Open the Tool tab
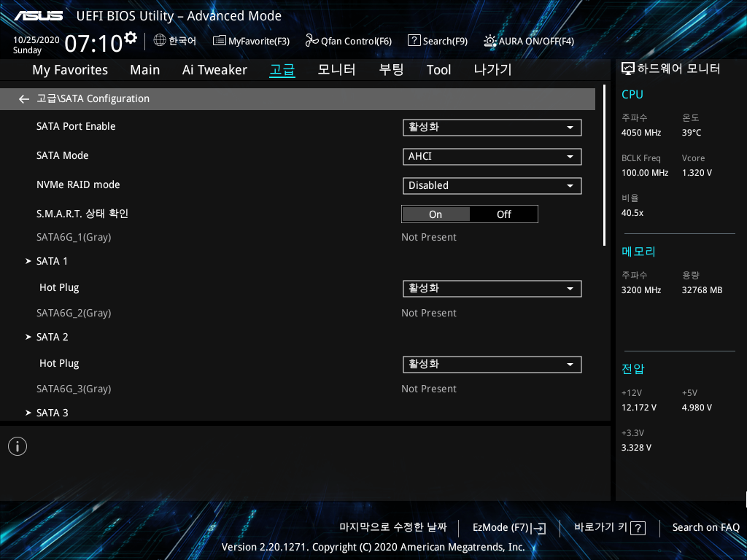Image resolution: width=747 pixels, height=560 pixels. [438, 70]
